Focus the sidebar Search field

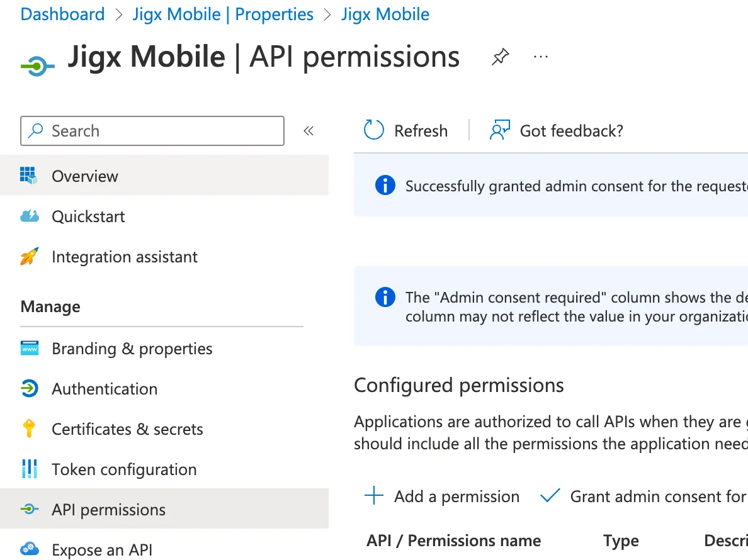(x=152, y=131)
